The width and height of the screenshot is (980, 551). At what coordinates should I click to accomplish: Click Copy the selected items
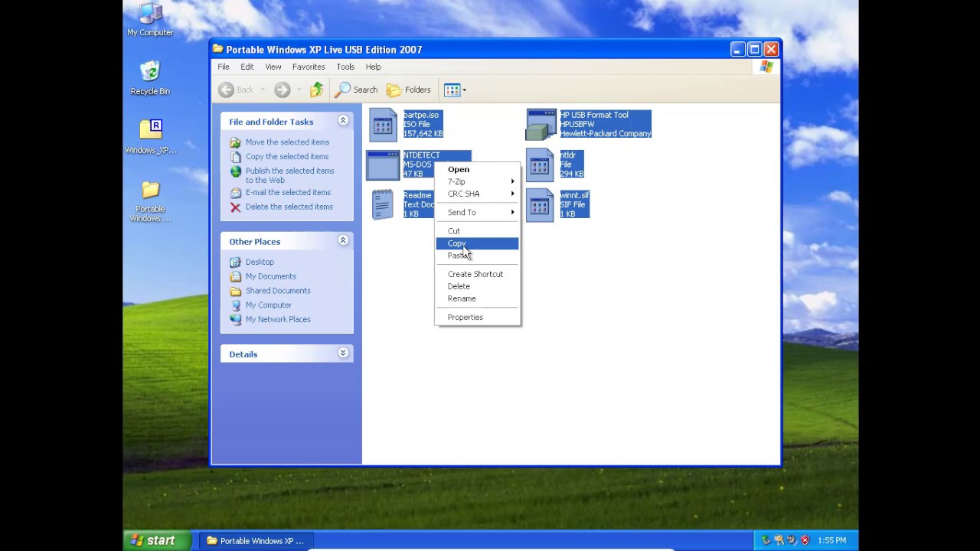(287, 156)
